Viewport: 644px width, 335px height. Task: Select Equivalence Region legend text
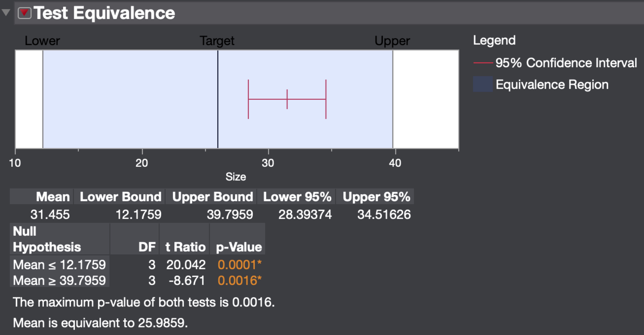552,84
